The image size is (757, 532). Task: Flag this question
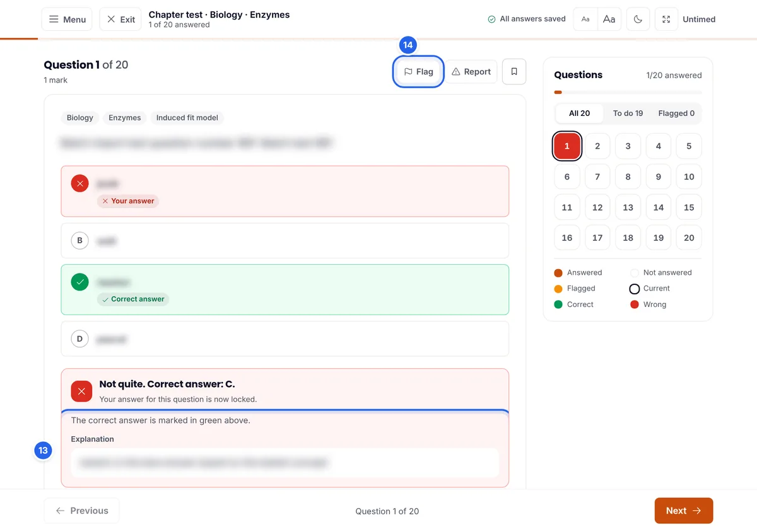tap(419, 72)
